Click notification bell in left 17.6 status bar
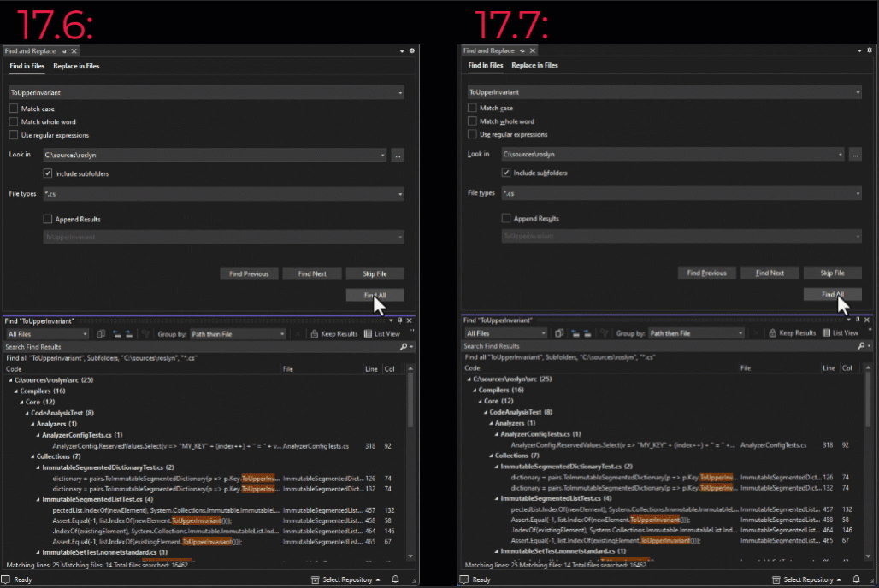Image resolution: width=879 pixels, height=588 pixels. tap(395, 579)
